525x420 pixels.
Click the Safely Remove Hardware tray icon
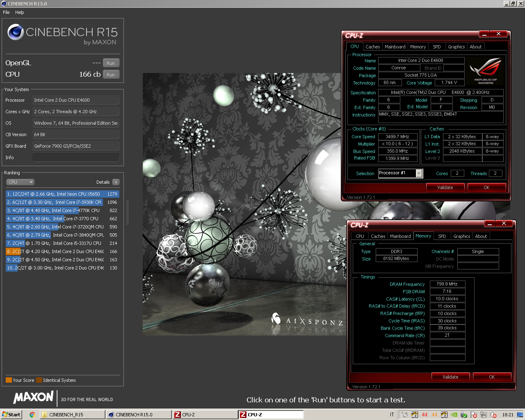coord(464,415)
